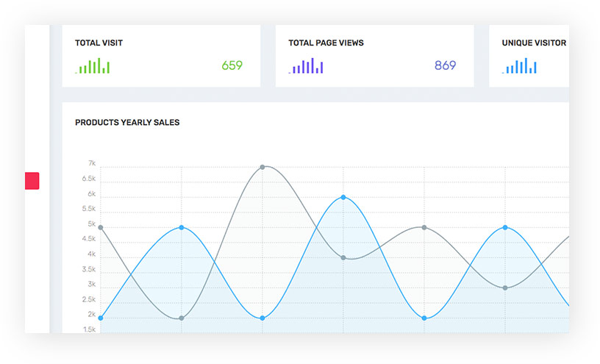Click the green bar chart icon in Total Visit

click(93, 66)
